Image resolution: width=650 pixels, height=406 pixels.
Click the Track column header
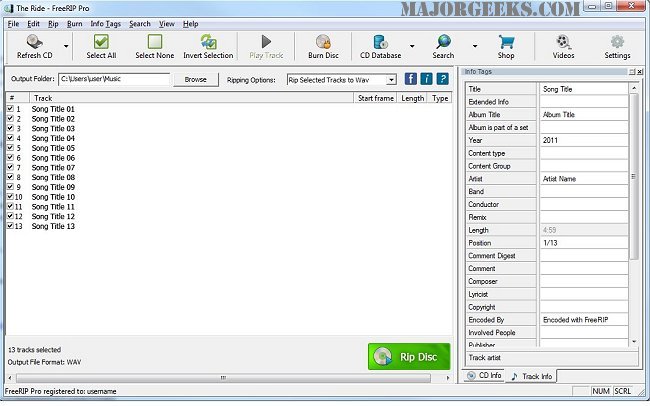[x=191, y=98]
